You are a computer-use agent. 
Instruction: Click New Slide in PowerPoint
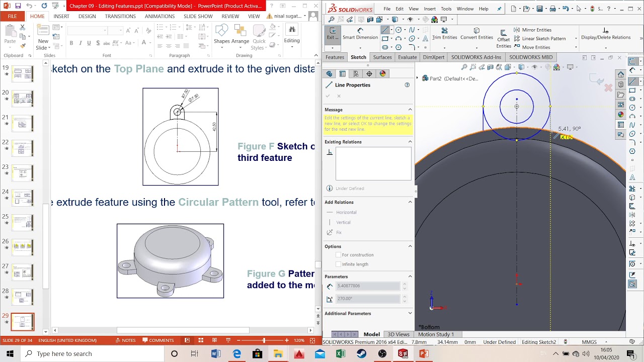(43, 38)
